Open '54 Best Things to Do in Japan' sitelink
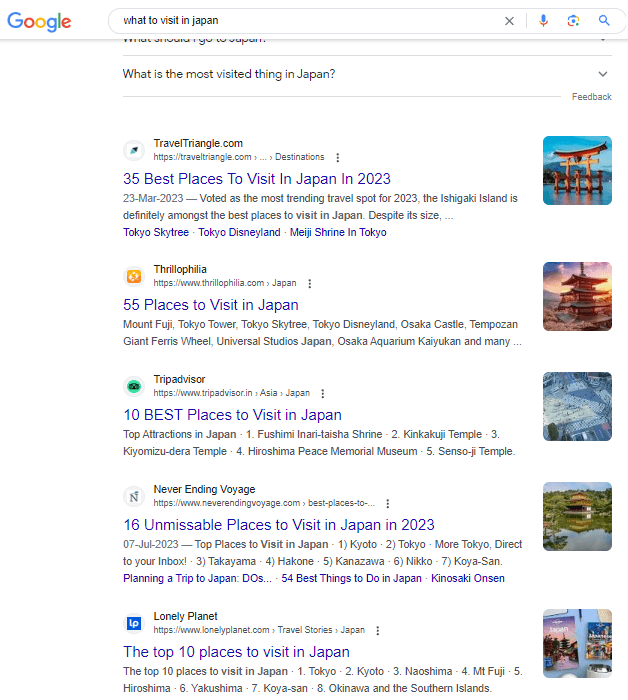 click(x=351, y=579)
